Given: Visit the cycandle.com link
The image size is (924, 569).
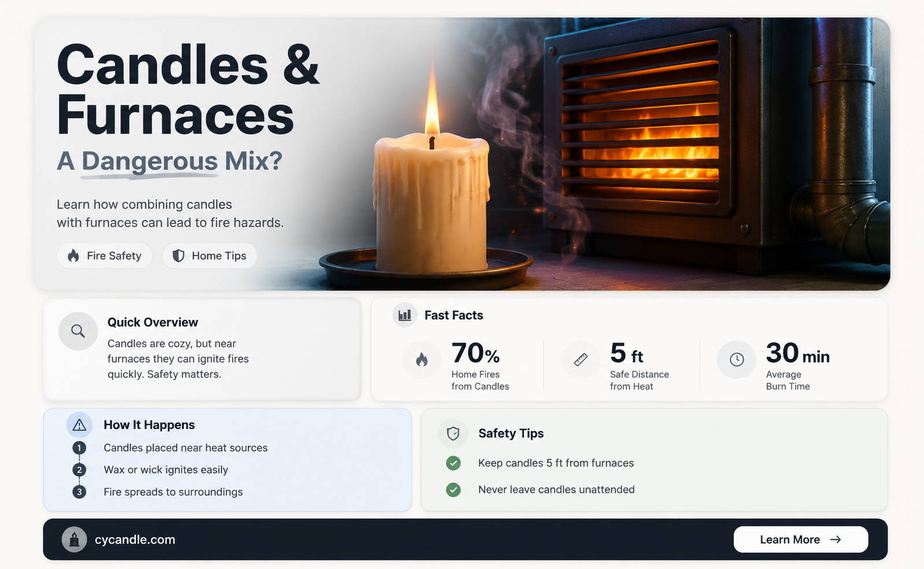Looking at the screenshot, I should pyautogui.click(x=135, y=540).
